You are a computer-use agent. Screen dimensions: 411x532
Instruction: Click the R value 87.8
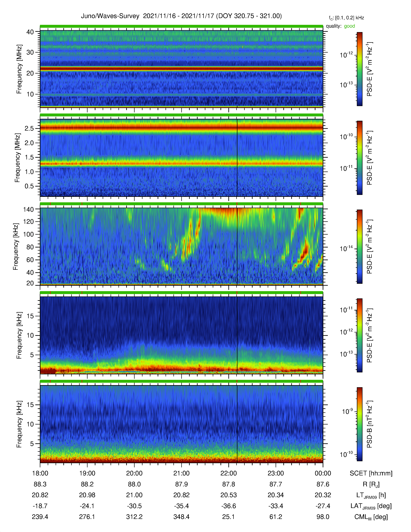coord(229,484)
